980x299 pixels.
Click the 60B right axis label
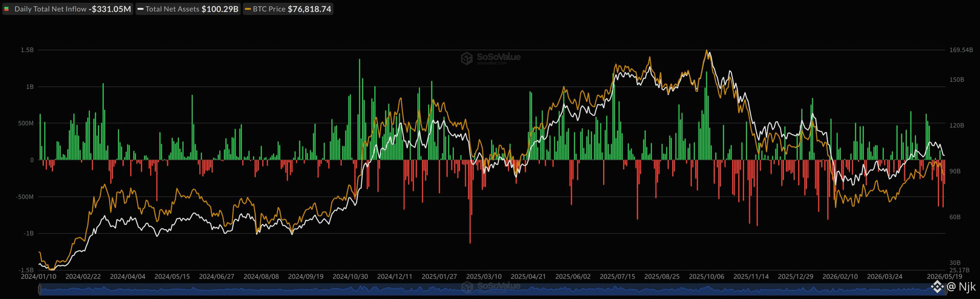(x=955, y=218)
